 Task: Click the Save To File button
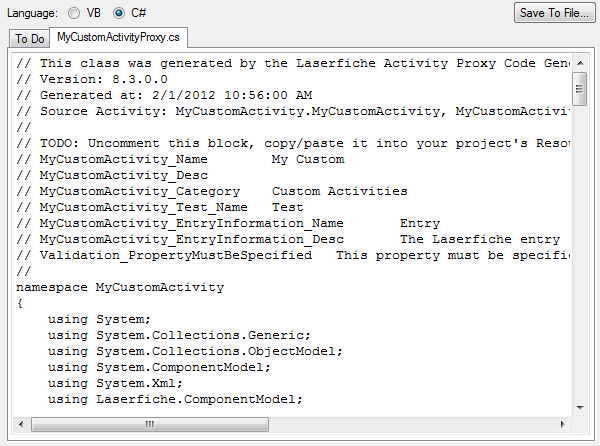click(x=552, y=13)
